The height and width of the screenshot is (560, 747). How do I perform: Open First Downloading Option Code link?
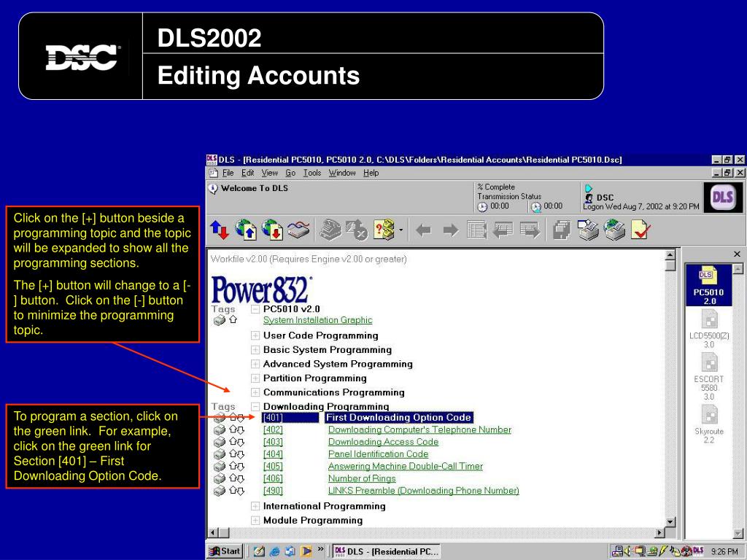point(399,418)
